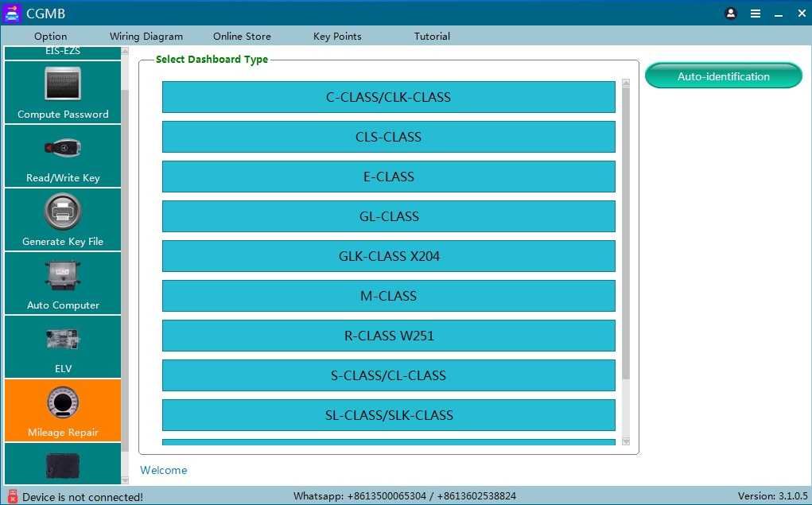Click the sidebar scrollbar thumb
Image resolution: width=812 pixels, height=505 pixels.
[125, 270]
